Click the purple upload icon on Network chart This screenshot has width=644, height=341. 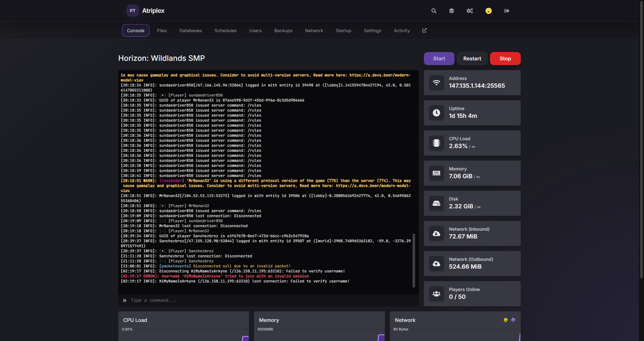tap(513, 320)
